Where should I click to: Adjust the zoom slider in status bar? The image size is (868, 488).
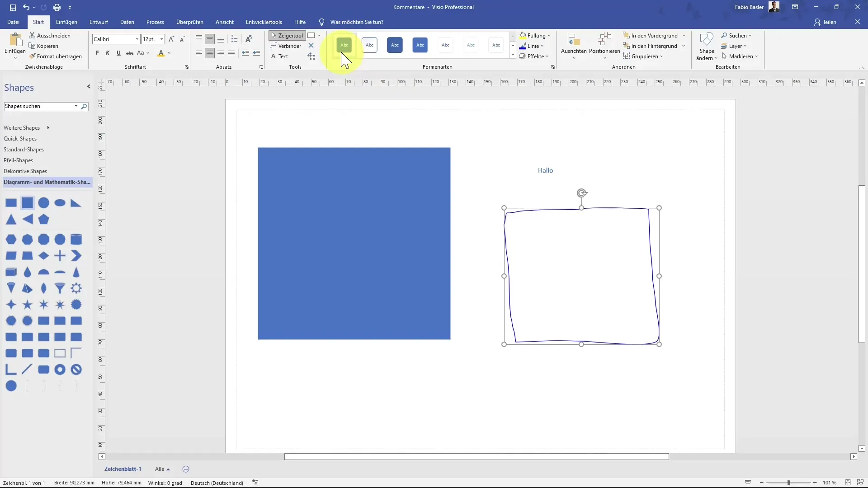pos(788,483)
